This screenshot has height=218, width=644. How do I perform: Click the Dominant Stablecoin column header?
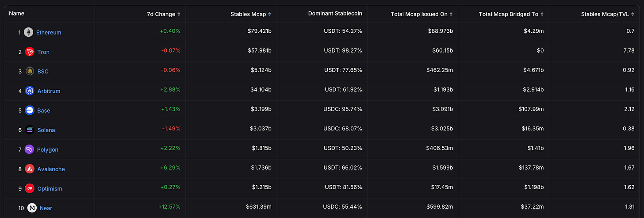tap(335, 14)
